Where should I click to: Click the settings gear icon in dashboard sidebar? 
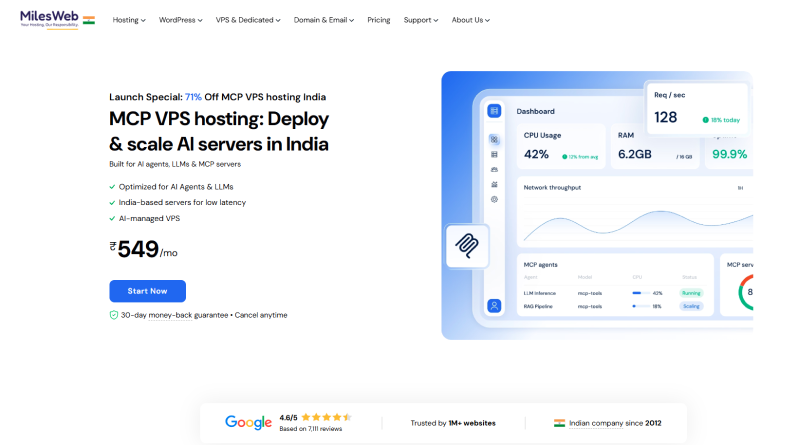pos(494,200)
